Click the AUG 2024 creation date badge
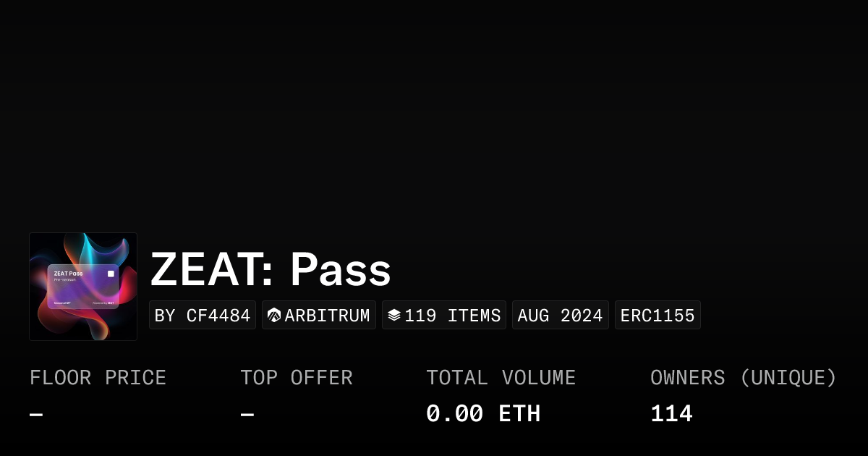This screenshot has height=456, width=868. (x=560, y=316)
